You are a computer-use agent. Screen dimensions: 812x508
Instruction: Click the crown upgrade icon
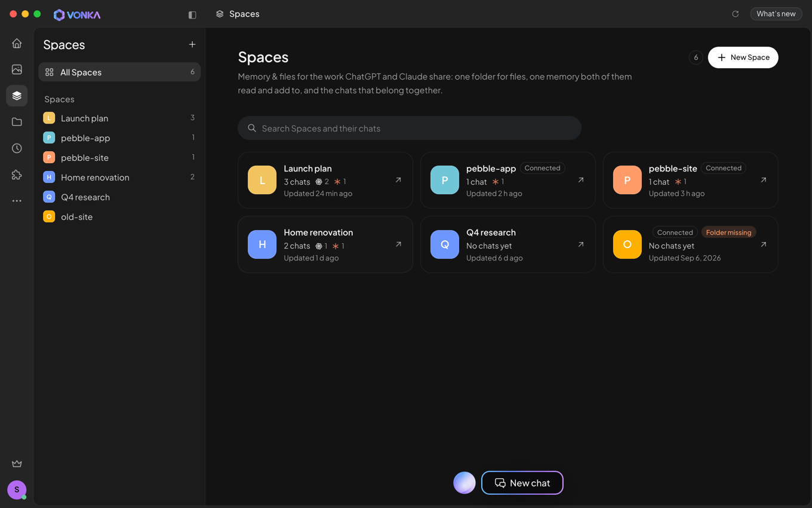coord(17,464)
